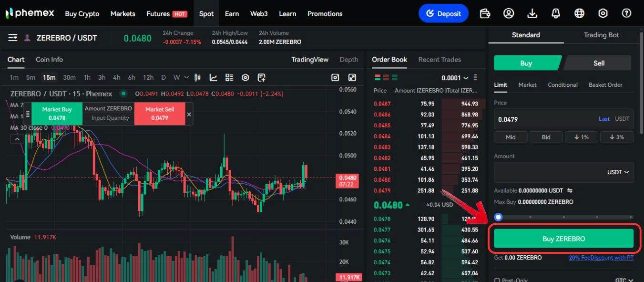Click the amount percentage slider handle
Screen dimensions: 644x282
(x=498, y=217)
